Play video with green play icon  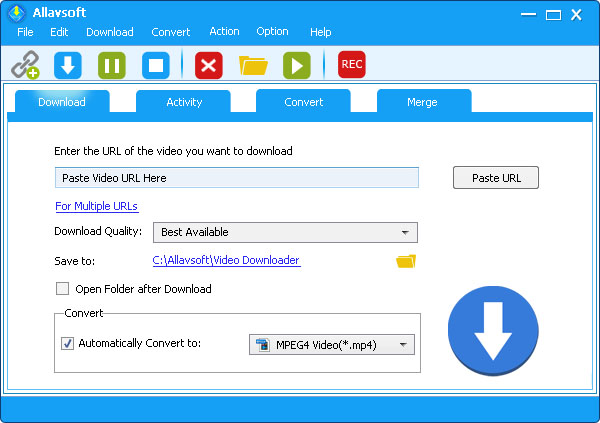[296, 66]
